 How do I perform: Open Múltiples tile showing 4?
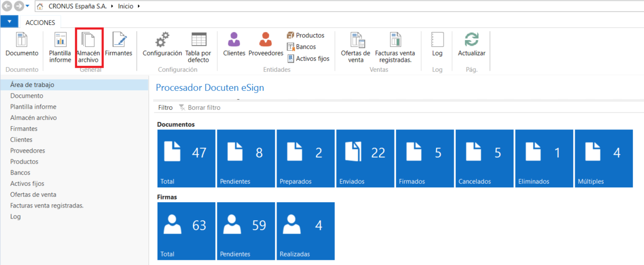(604, 158)
